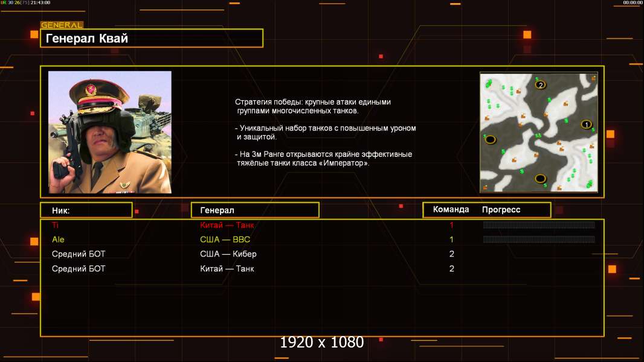Select player nickname 'Ale'
644x362 pixels.
tap(59, 240)
